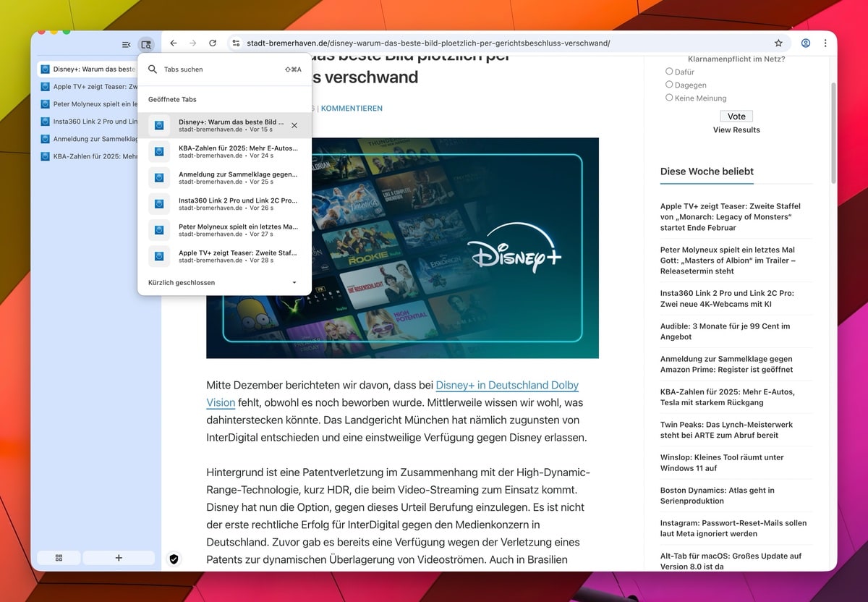
Task: Click the Diese Woche beliebt heading
Action: tap(707, 171)
